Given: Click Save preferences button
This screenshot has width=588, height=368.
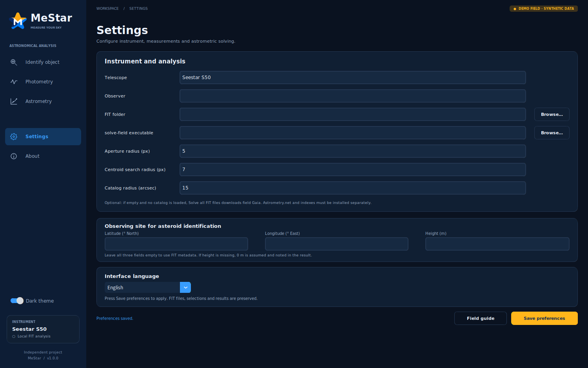Looking at the screenshot, I should pos(544,318).
